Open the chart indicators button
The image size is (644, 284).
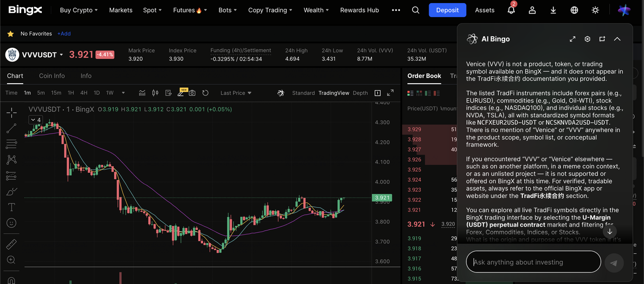[142, 93]
